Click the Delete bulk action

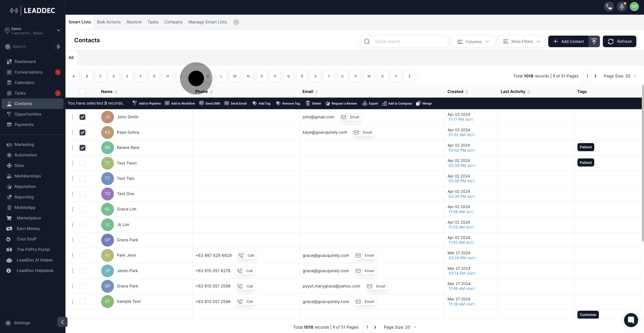point(313,103)
